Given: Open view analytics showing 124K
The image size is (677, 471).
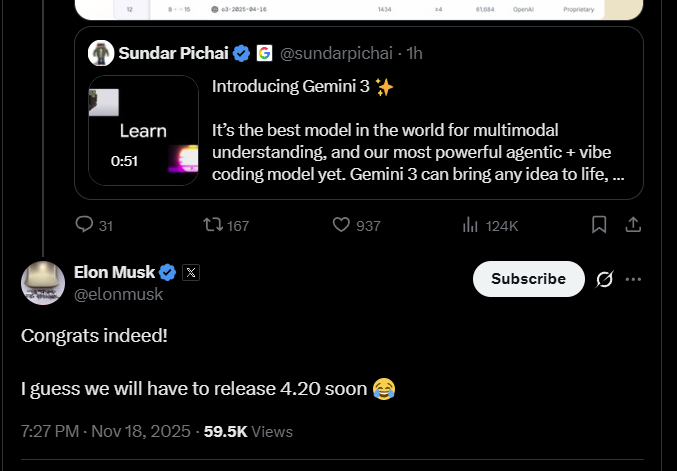Looking at the screenshot, I should coord(470,225).
